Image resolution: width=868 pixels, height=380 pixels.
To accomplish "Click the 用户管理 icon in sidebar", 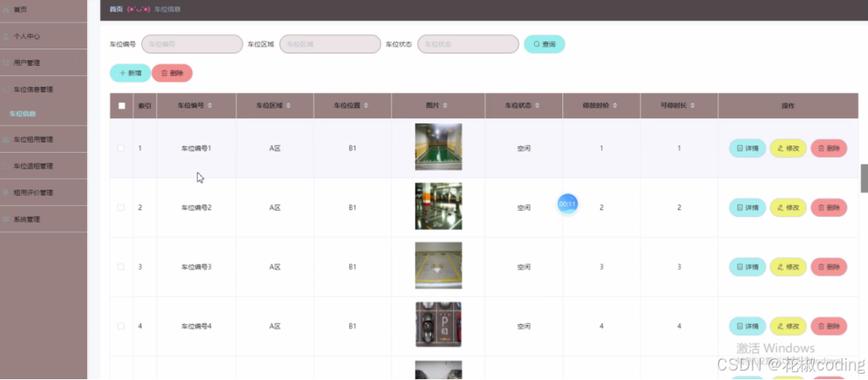I will (x=6, y=63).
